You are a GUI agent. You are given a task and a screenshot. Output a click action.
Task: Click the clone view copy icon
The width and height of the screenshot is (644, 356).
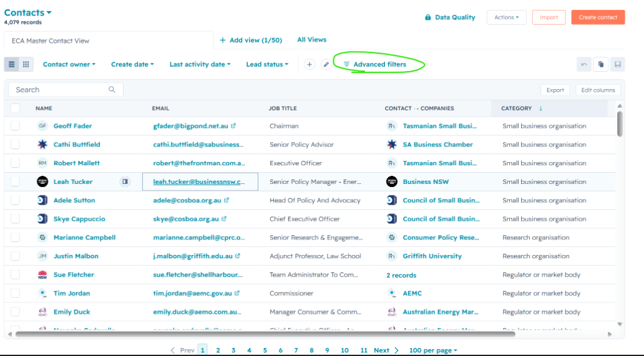tap(601, 64)
